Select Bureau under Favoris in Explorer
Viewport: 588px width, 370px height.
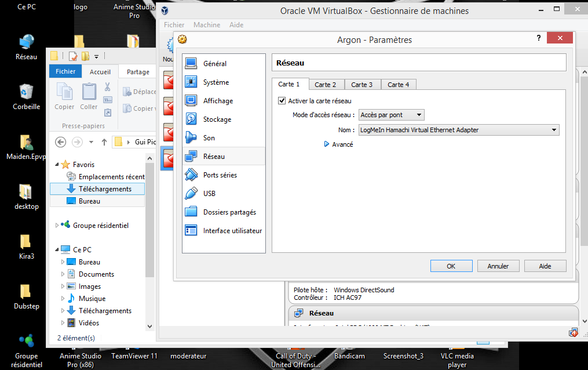(97, 201)
